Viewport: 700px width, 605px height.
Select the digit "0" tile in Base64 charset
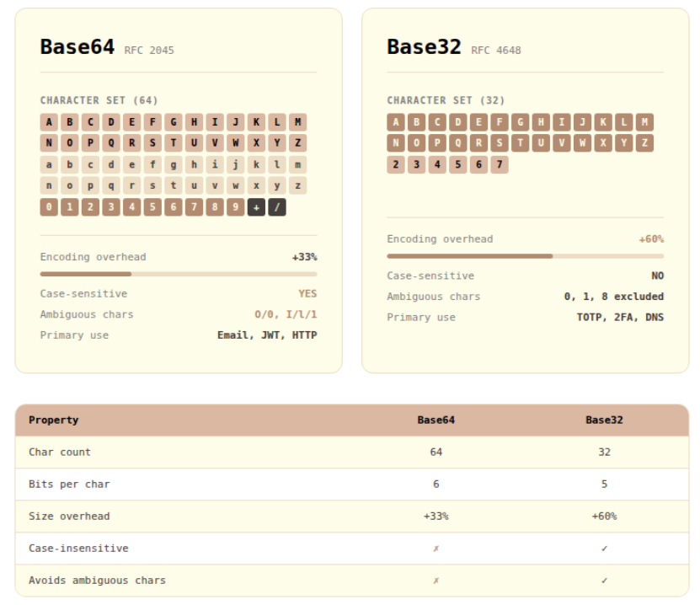[x=49, y=206]
